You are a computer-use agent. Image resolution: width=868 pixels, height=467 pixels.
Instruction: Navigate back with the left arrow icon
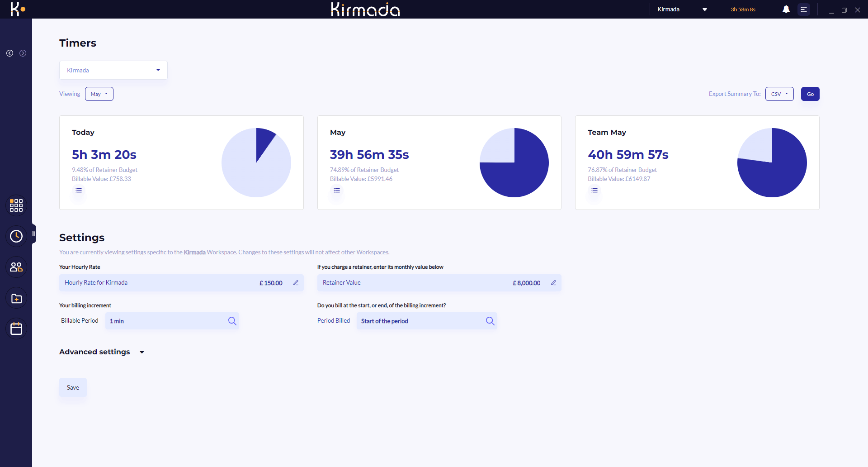[x=9, y=53]
